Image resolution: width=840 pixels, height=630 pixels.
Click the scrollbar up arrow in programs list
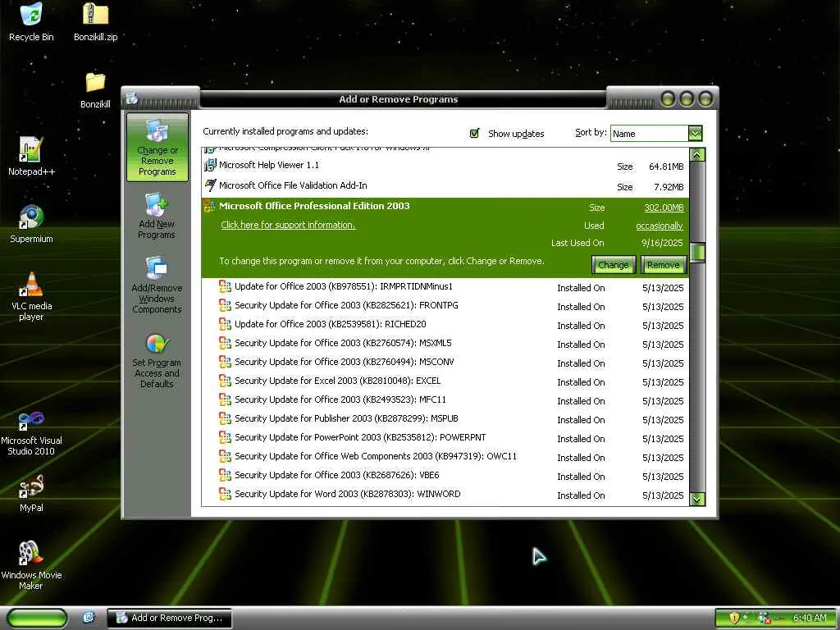697,155
